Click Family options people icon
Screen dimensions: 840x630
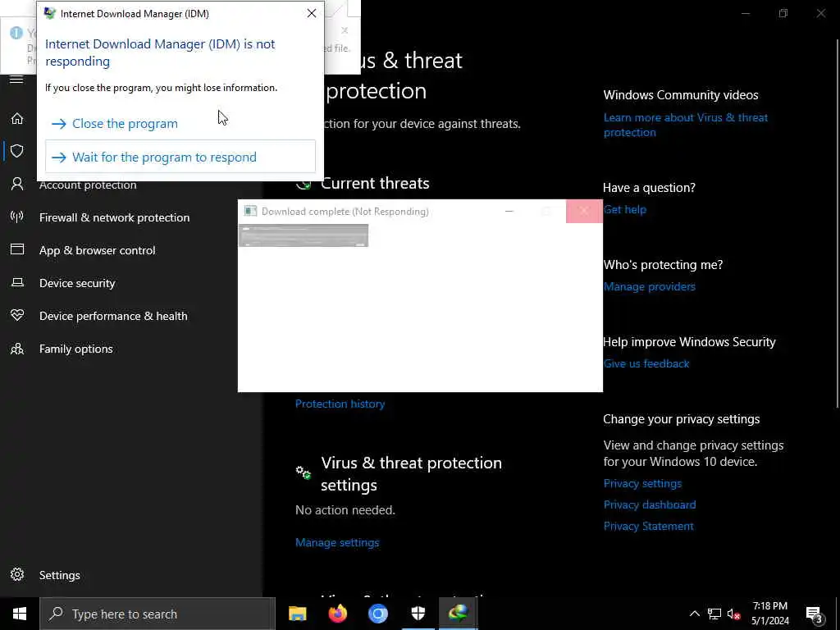pyautogui.click(x=17, y=349)
